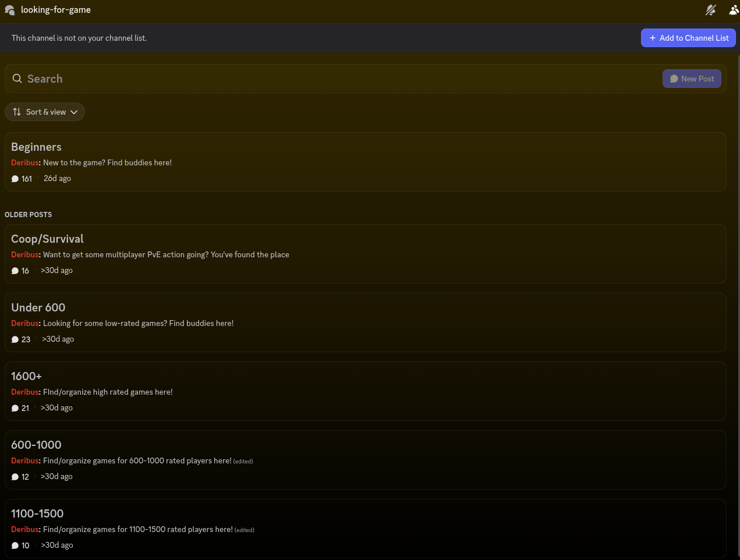Click the plus icon in Add to Channel List
740x560 pixels.
coord(653,38)
